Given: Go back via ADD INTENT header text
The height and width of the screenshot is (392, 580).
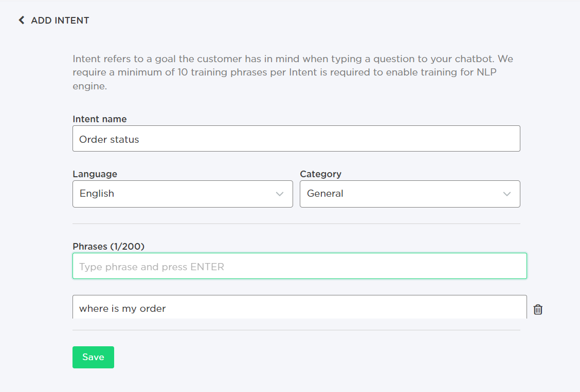Looking at the screenshot, I should pos(60,21).
